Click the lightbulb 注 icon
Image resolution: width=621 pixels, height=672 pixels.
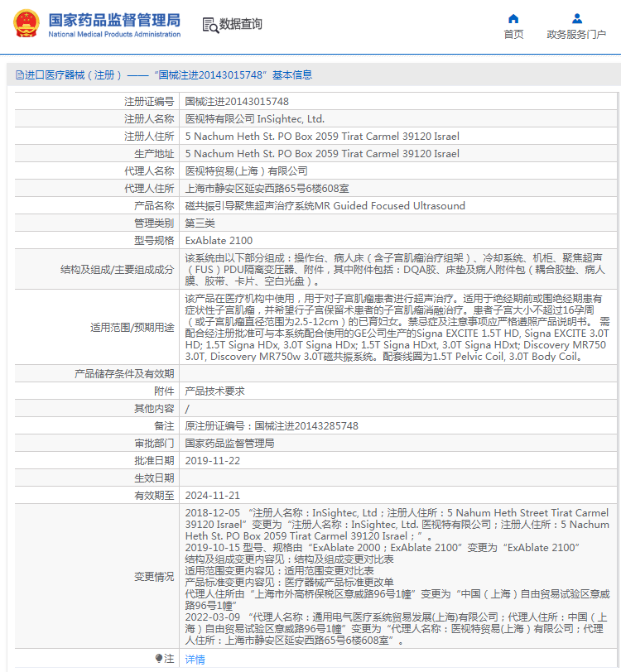(159, 658)
